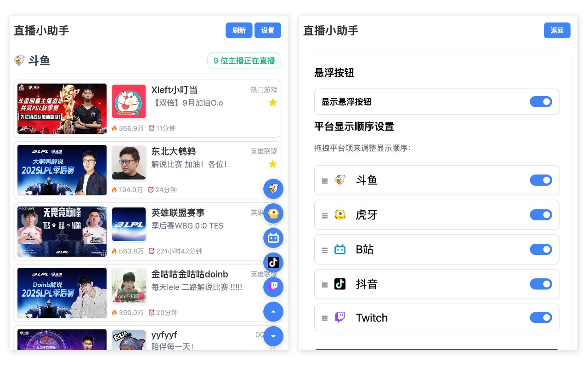This screenshot has height=368, width=588.
Task: Click the 刷新 refresh button
Action: tap(239, 30)
